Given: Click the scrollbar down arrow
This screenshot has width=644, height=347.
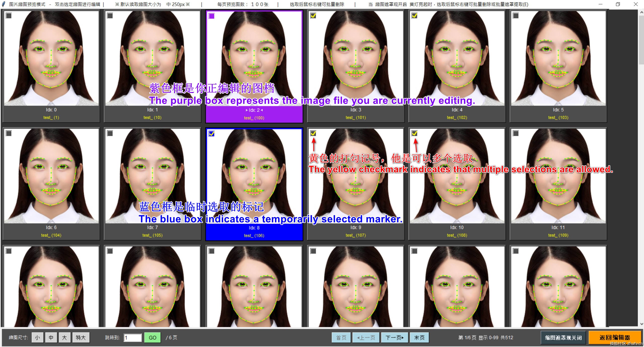Looking at the screenshot, I should coord(641,324).
